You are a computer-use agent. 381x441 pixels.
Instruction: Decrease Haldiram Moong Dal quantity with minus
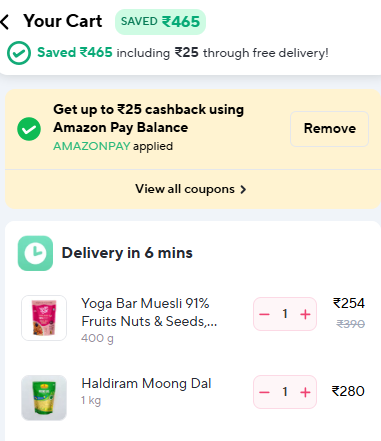(x=264, y=392)
